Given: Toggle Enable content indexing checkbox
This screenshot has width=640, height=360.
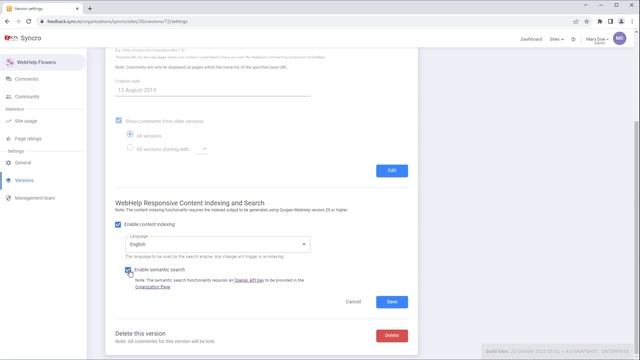Looking at the screenshot, I should click(118, 224).
